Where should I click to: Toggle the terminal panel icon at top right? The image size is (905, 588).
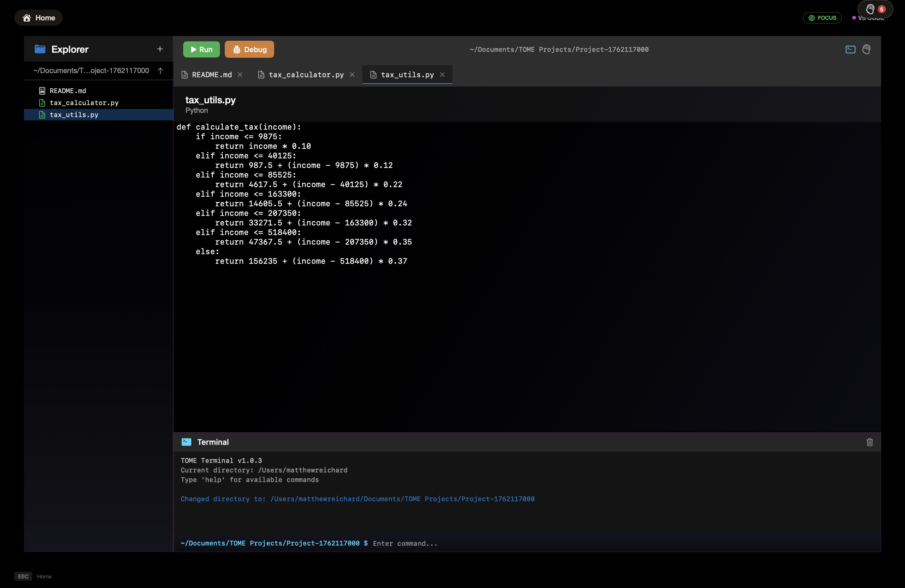tap(850, 49)
